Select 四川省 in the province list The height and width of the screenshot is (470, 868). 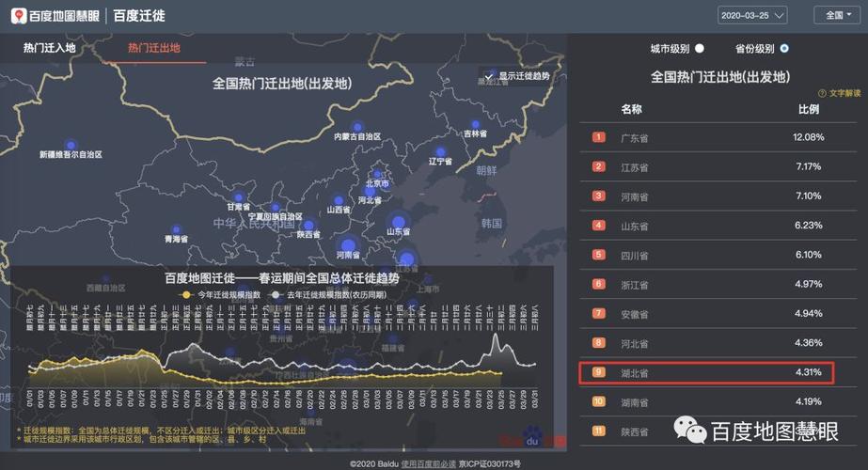(635, 255)
